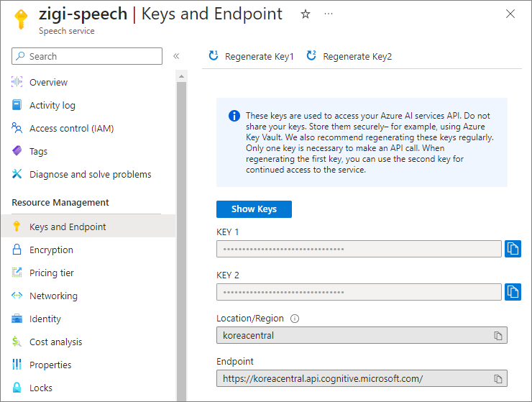Viewport: 532px width, 402px height.
Task: Copy the Location/Region value
Action: [x=497, y=336]
